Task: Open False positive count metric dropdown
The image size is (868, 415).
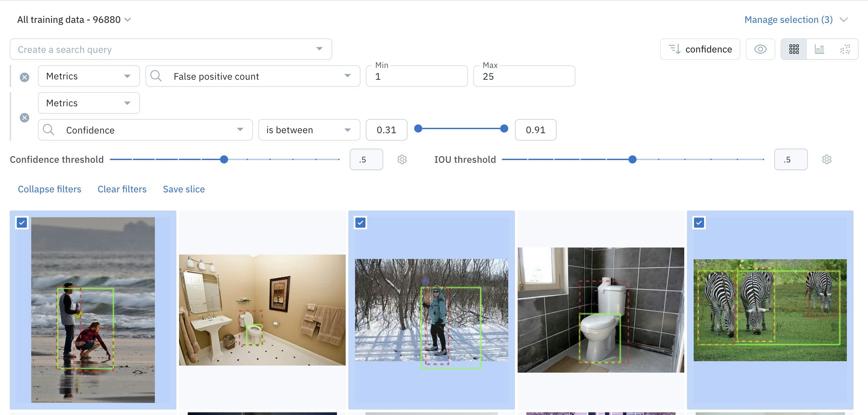Action: 253,76
